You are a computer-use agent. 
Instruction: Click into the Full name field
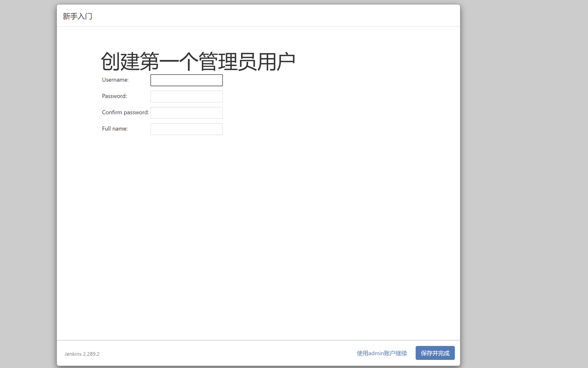tap(186, 129)
